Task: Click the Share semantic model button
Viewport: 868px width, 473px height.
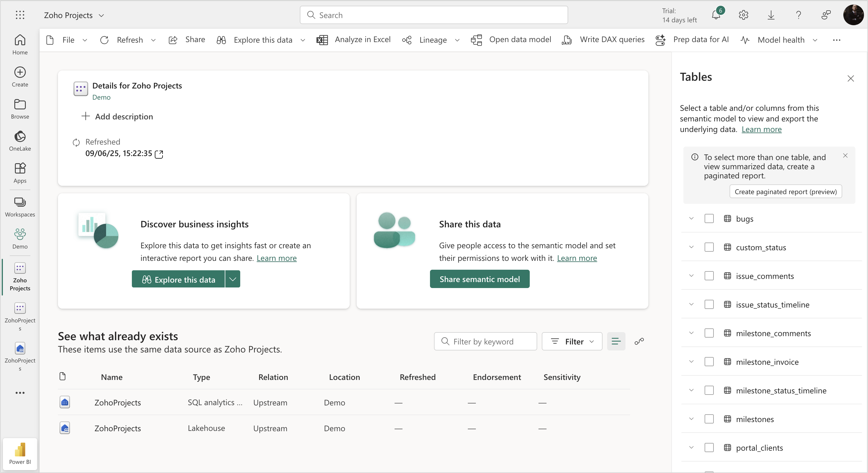Action: tap(480, 279)
